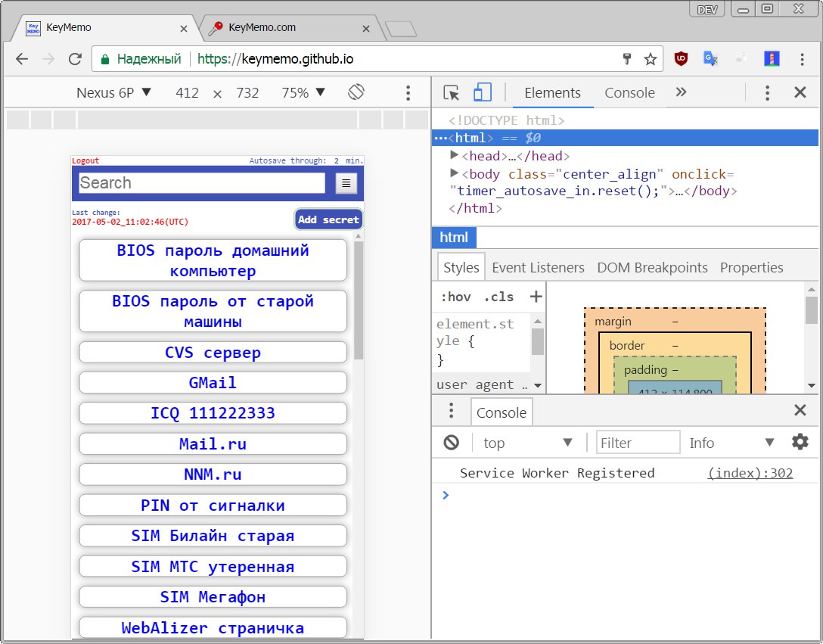Open the ICQ 111222333 entry
The image size is (823, 644).
[x=213, y=413]
